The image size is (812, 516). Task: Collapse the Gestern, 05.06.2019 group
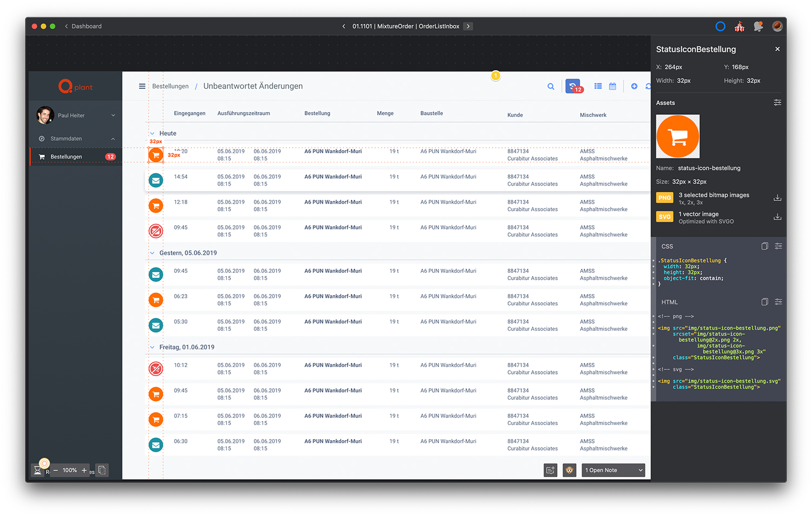pyautogui.click(x=152, y=253)
